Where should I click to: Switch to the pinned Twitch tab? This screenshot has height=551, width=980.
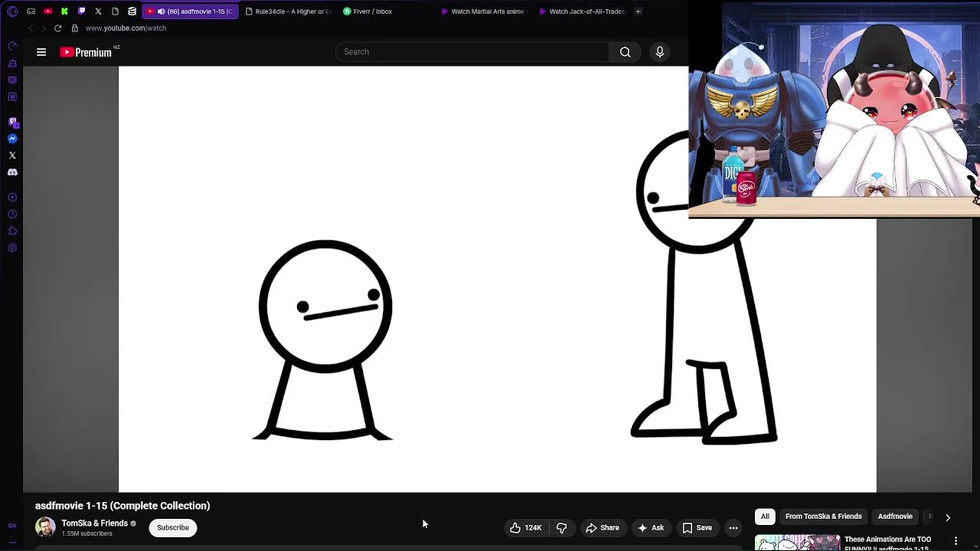tap(81, 11)
